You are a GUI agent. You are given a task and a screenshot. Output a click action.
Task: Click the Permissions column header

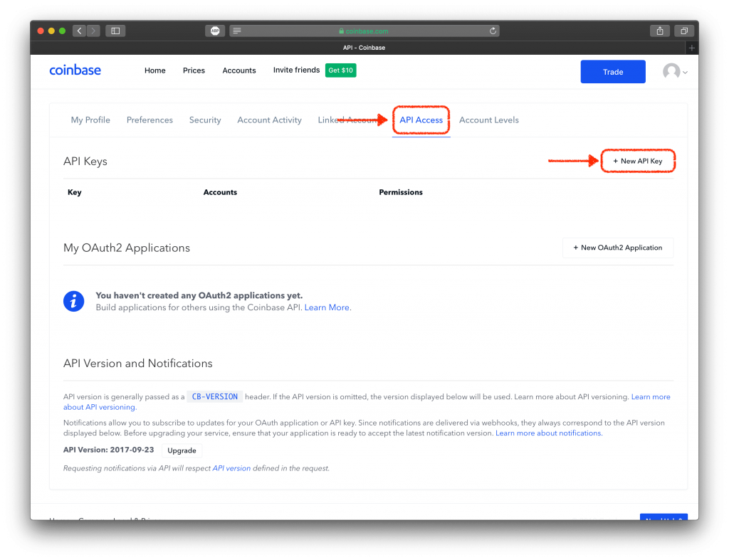401,192
